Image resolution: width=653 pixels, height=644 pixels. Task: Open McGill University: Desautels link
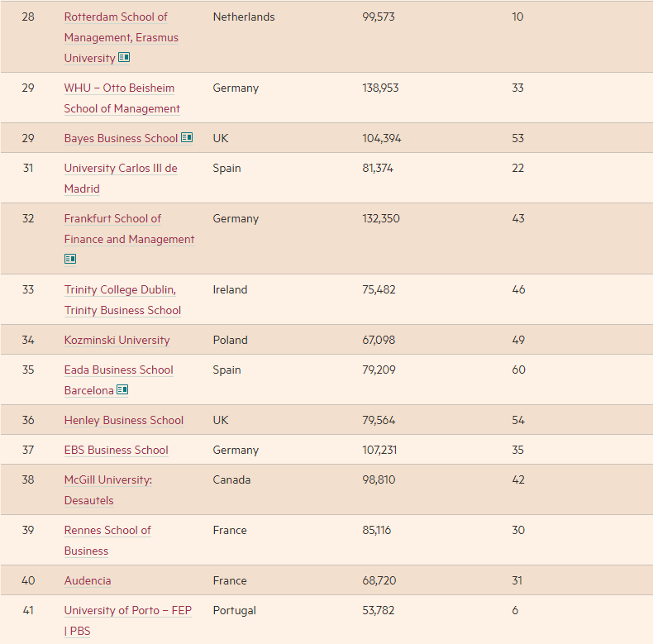(108, 490)
